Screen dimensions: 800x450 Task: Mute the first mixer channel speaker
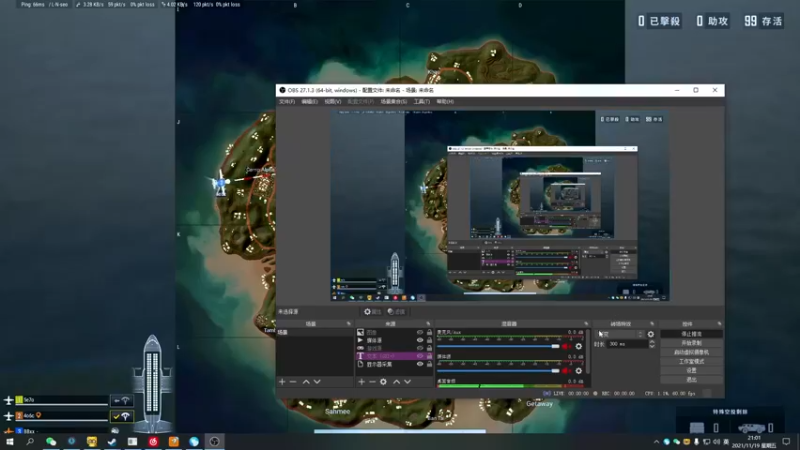point(566,346)
